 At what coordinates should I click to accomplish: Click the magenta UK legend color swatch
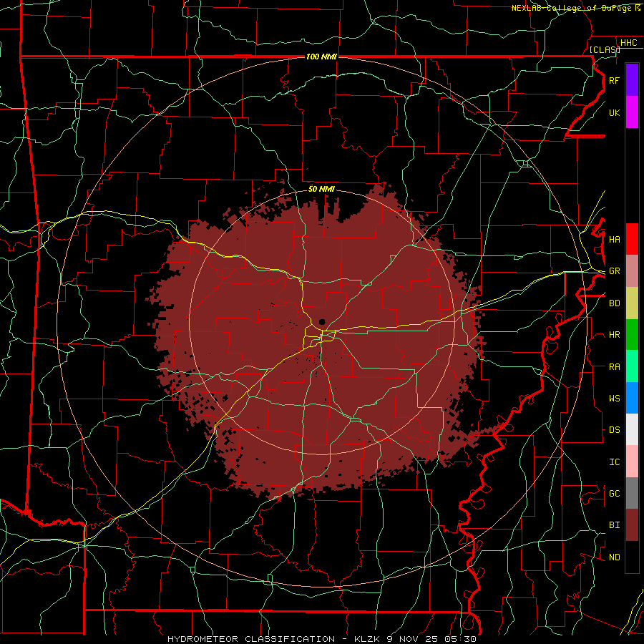click(x=632, y=112)
